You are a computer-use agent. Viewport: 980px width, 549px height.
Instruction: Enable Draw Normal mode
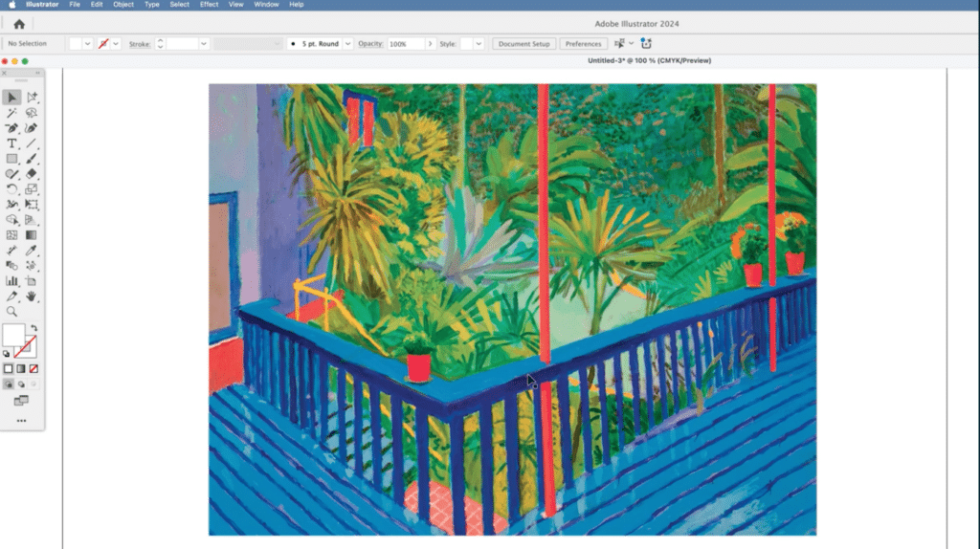point(8,384)
